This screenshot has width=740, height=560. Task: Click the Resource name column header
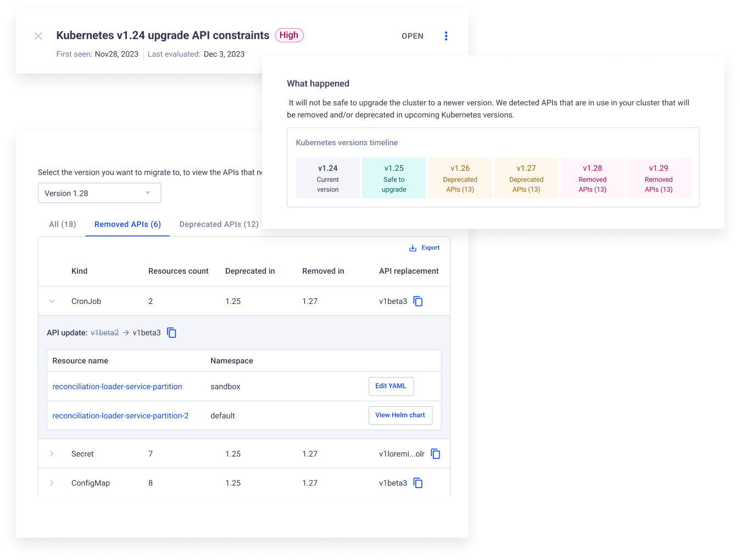pyautogui.click(x=80, y=361)
